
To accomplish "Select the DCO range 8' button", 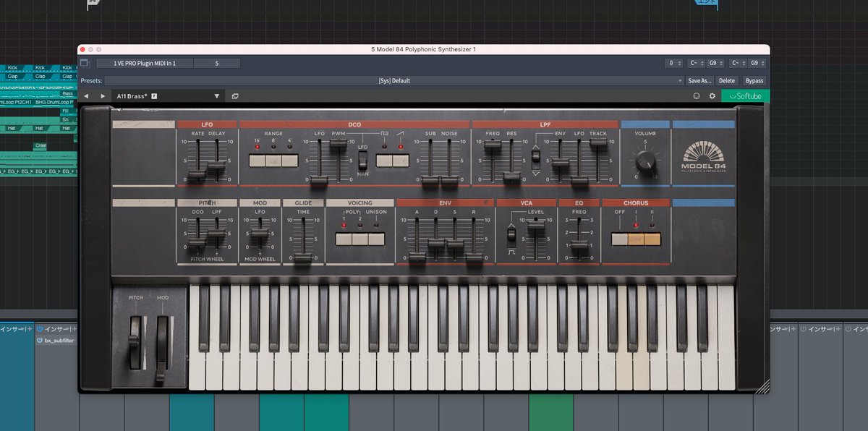I will (x=273, y=161).
